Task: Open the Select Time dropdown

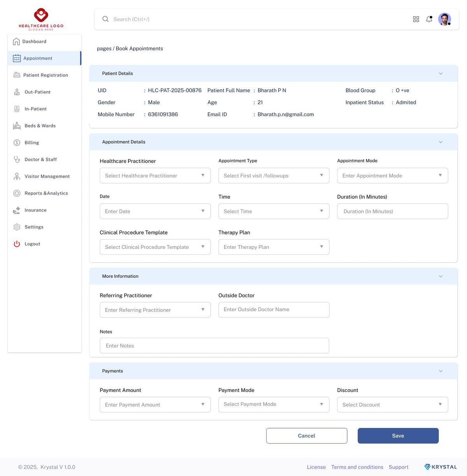Action: tap(274, 211)
